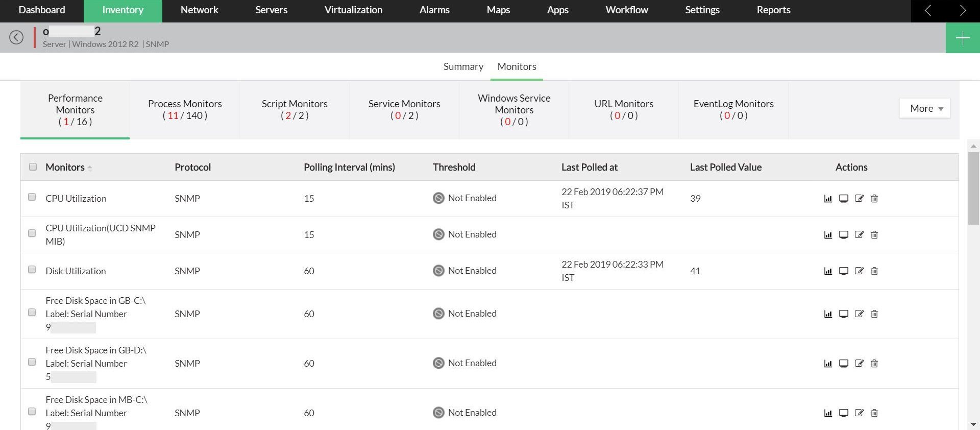This screenshot has height=430, width=980.
Task: Open the Summary tab
Action: click(x=463, y=67)
